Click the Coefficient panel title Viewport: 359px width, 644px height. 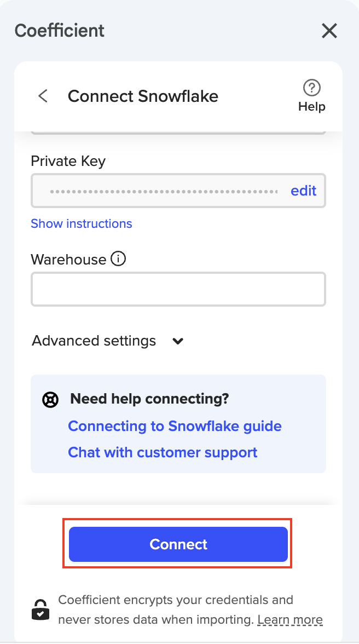(60, 31)
